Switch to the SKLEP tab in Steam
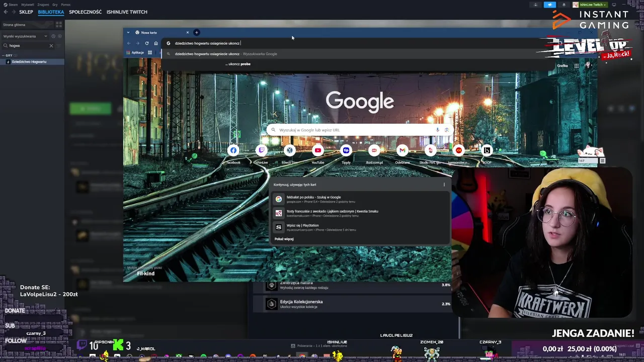Image resolution: width=644 pixels, height=362 pixels. [26, 12]
